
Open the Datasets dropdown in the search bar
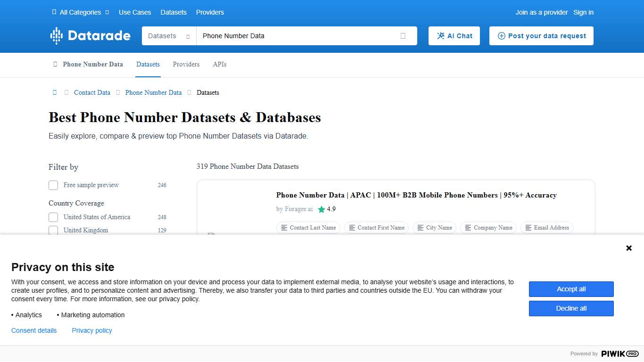click(x=168, y=35)
